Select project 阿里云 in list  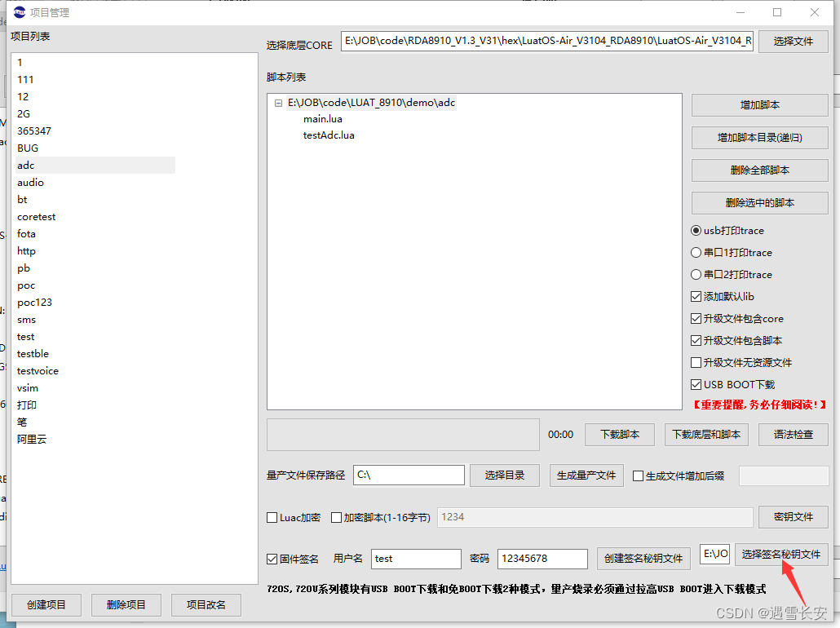coord(32,440)
